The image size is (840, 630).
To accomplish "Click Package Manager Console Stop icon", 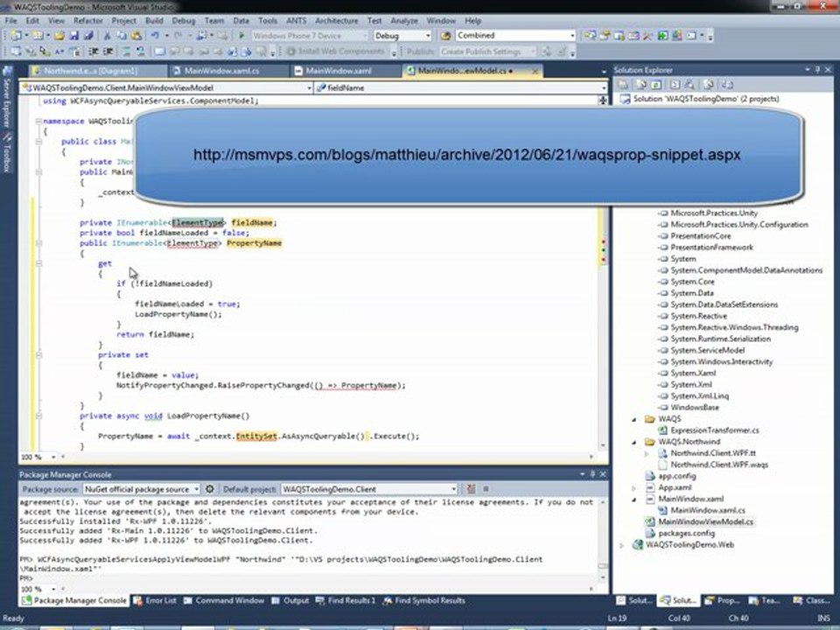I will click(x=486, y=489).
